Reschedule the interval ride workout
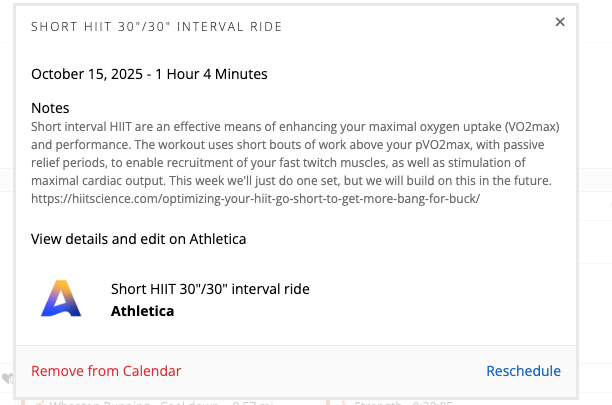Screen dimensions: 612x405 click(x=523, y=371)
